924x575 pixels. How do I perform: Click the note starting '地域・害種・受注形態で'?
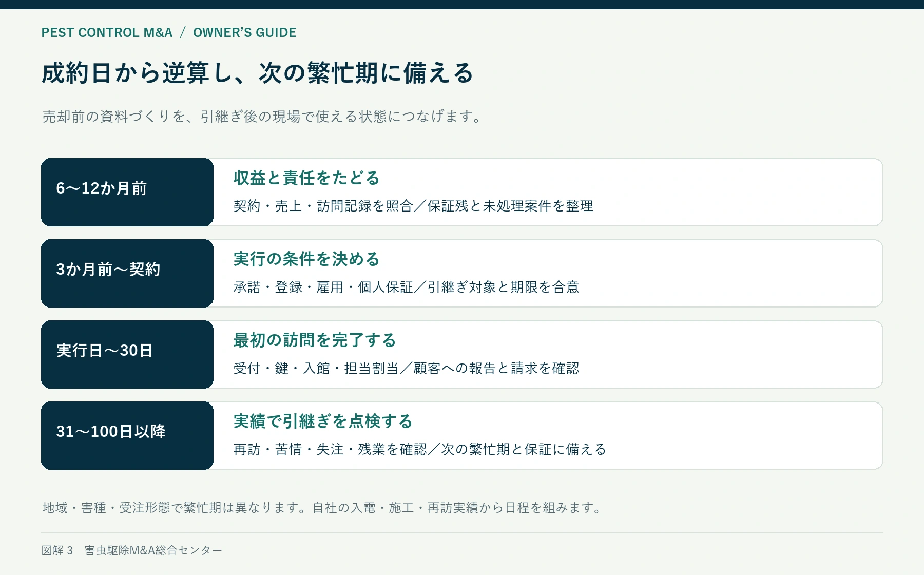click(x=322, y=508)
